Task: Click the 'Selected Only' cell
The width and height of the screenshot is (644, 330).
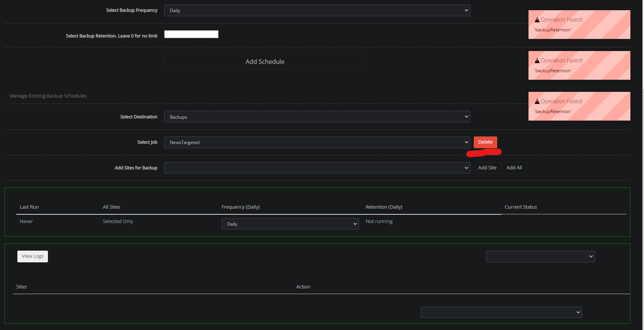Action: [118, 222]
